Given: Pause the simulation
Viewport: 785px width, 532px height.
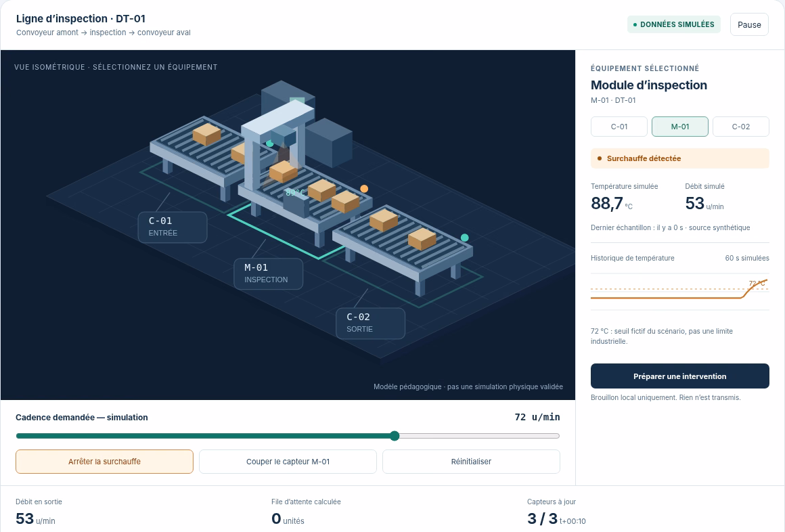Looking at the screenshot, I should pos(749,24).
